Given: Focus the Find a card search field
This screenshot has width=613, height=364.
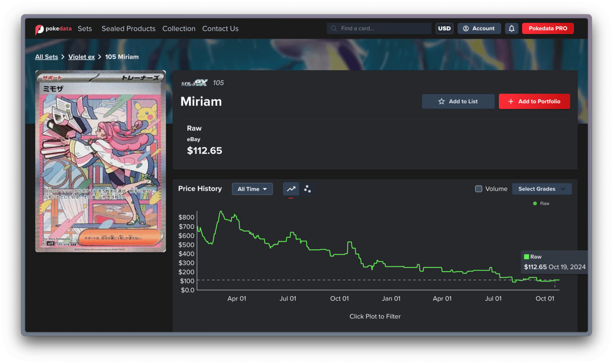Looking at the screenshot, I should click(379, 28).
